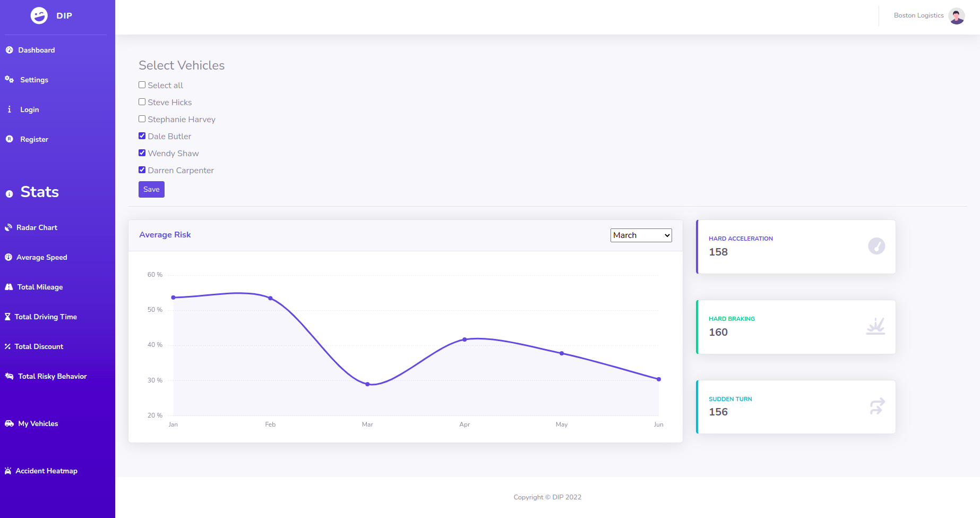Open the Settings link in sidebar
This screenshot has width=980, height=518.
(34, 80)
